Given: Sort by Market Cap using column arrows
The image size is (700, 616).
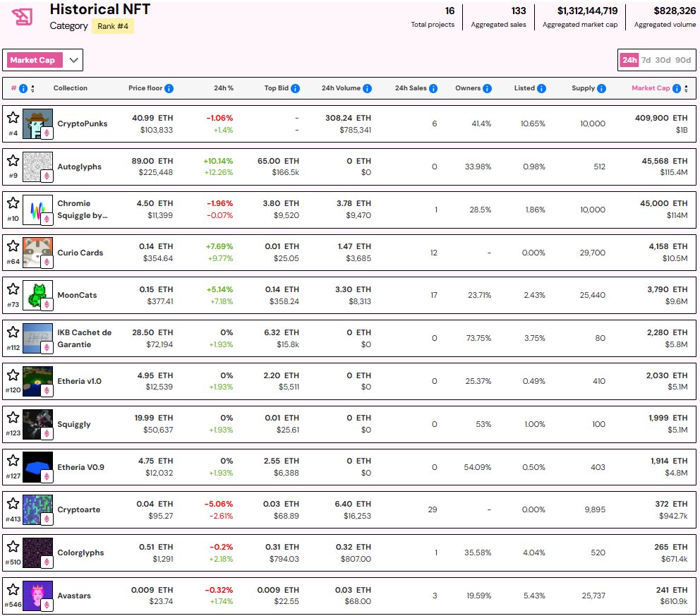Looking at the screenshot, I should coord(686,88).
